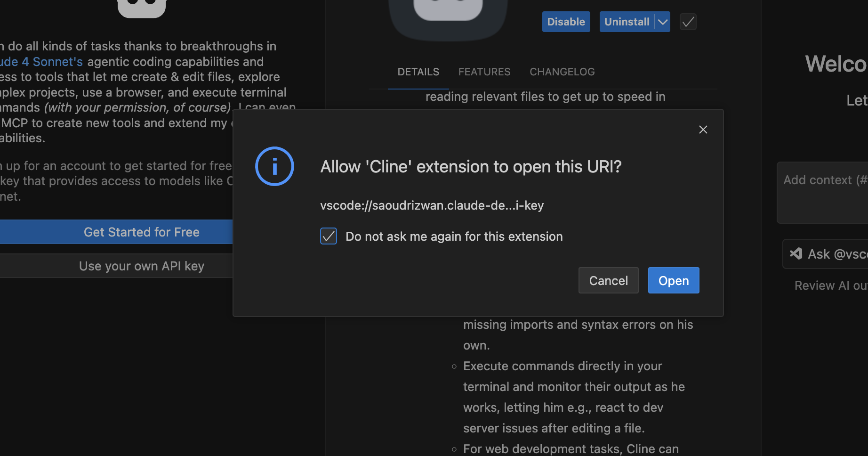Click the Add context chat input field
The width and height of the screenshot is (868, 456).
coord(822,192)
